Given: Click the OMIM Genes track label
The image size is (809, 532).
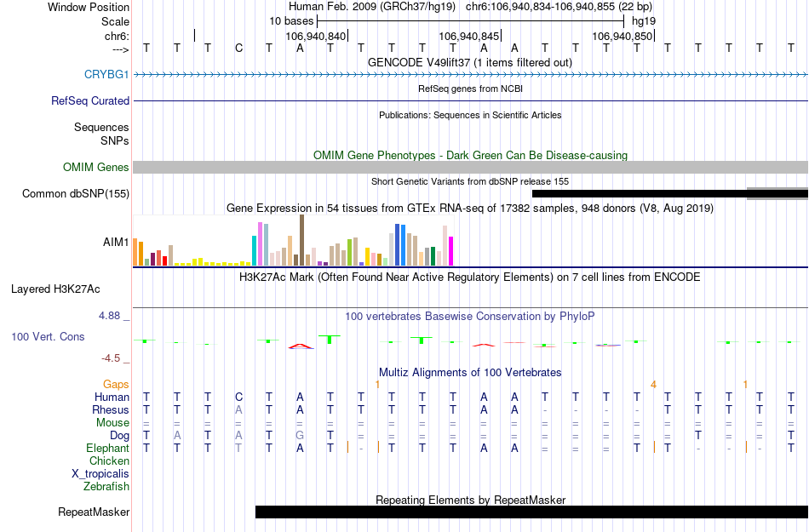Looking at the screenshot, I should [95, 167].
